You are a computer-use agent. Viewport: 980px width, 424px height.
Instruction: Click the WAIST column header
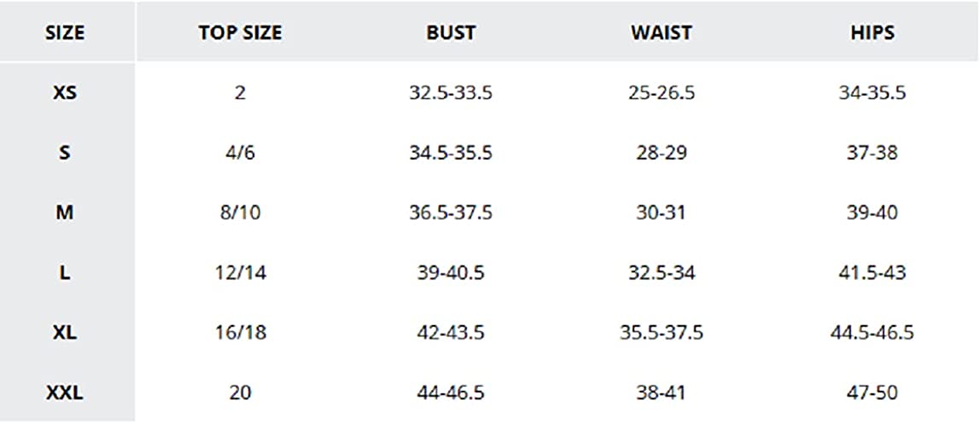click(x=661, y=33)
